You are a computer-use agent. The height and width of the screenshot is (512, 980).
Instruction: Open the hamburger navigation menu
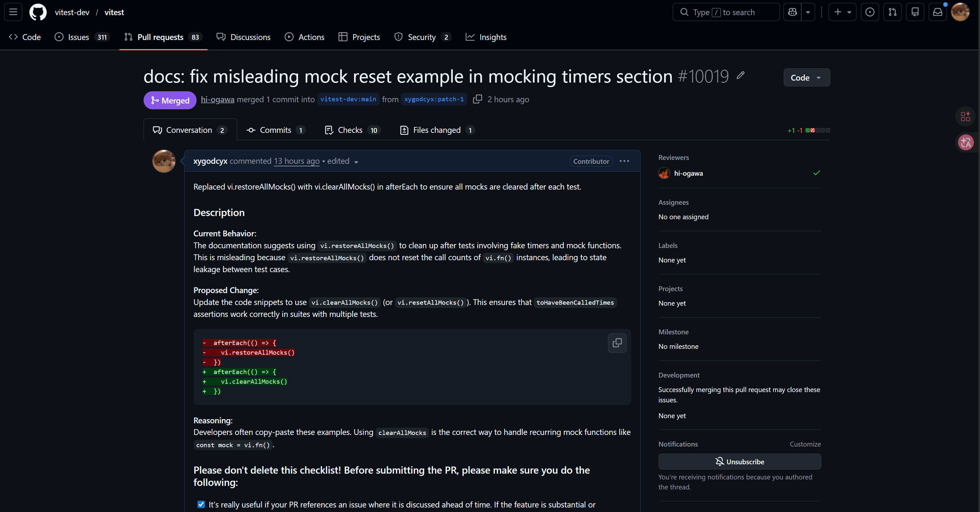(x=13, y=12)
